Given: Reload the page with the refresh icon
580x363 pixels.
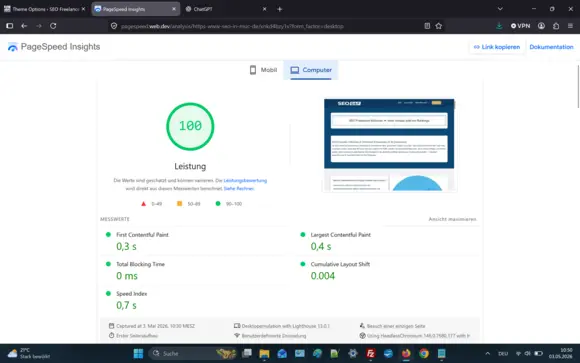Looking at the screenshot, I should (53, 26).
